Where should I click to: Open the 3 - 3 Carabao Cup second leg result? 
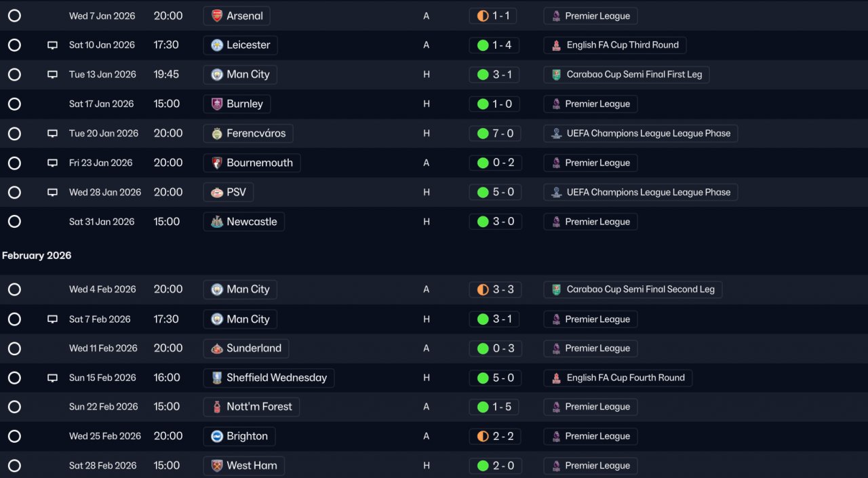tap(495, 290)
